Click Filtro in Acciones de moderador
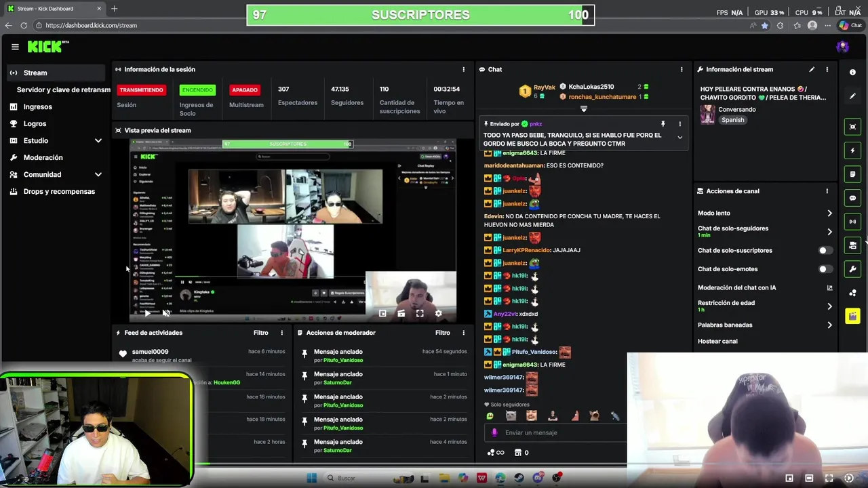Image resolution: width=868 pixels, height=488 pixels. [x=443, y=333]
